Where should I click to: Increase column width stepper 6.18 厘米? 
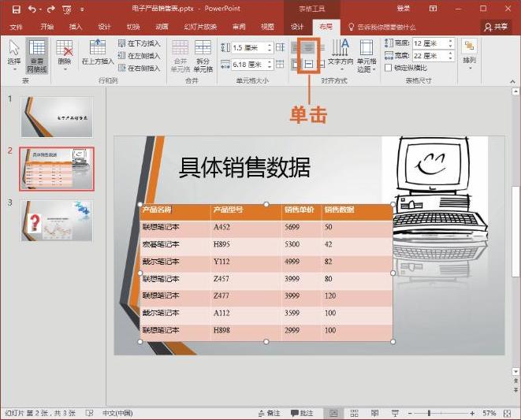(x=270, y=61)
